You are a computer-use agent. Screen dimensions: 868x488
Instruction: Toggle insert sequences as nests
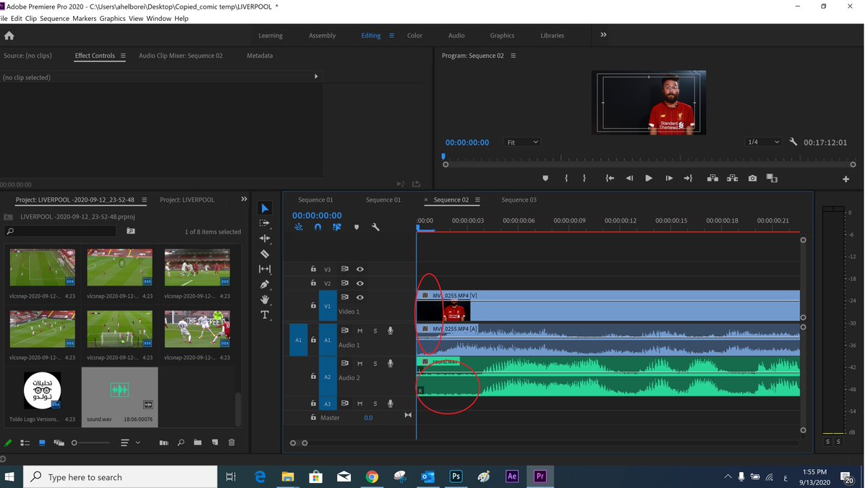(x=299, y=227)
